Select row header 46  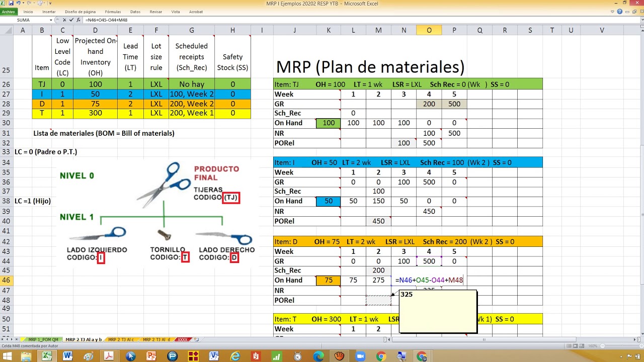7,280
